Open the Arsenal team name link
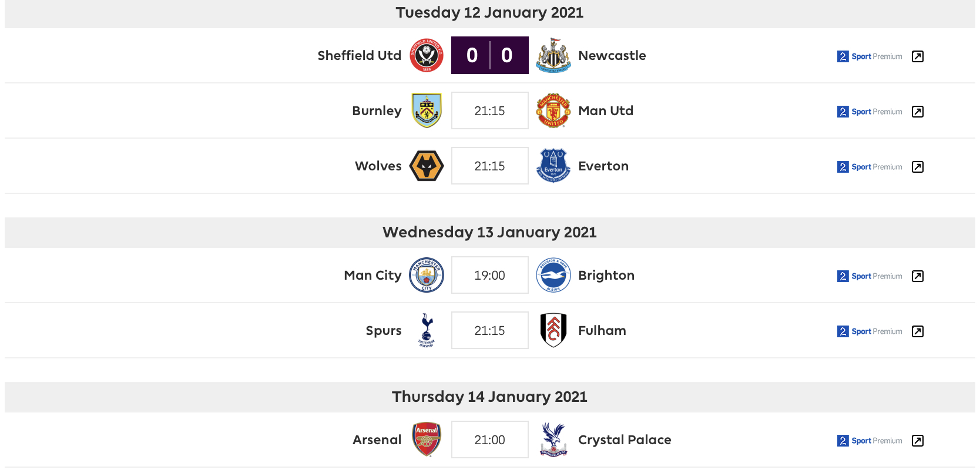The image size is (980, 473). tap(377, 440)
